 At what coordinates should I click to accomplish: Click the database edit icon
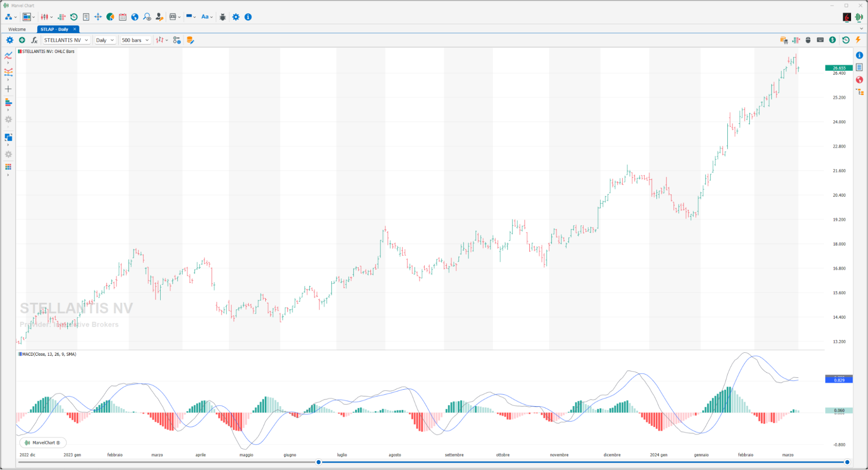tap(190, 40)
